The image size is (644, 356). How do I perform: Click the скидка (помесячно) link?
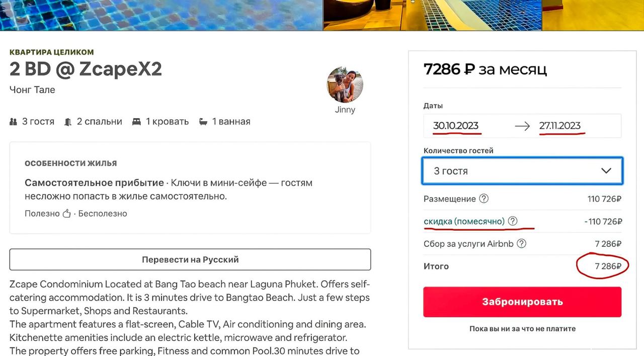(464, 221)
